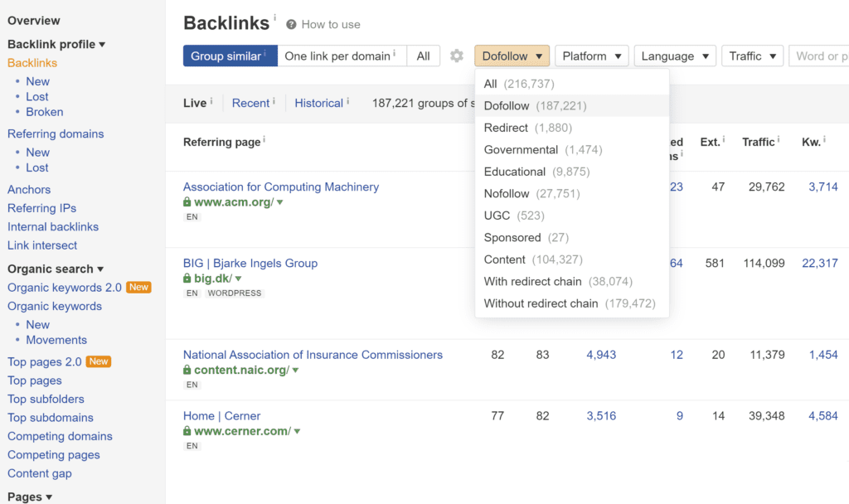Open the Language filter dropdown
Image resolution: width=849 pixels, height=504 pixels.
point(675,56)
